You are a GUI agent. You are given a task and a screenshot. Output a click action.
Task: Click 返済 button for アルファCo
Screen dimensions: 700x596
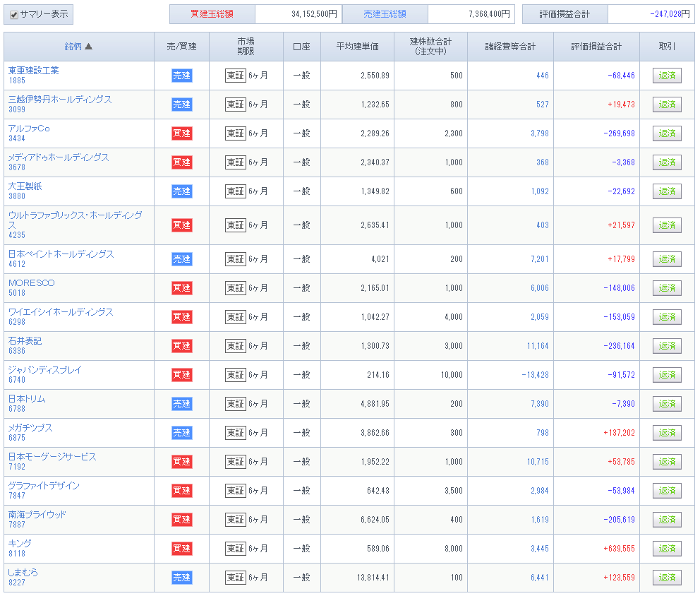coord(667,133)
